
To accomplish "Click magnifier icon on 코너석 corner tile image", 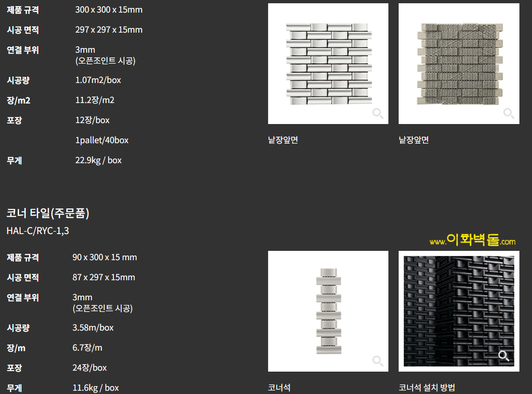I will pos(378,361).
